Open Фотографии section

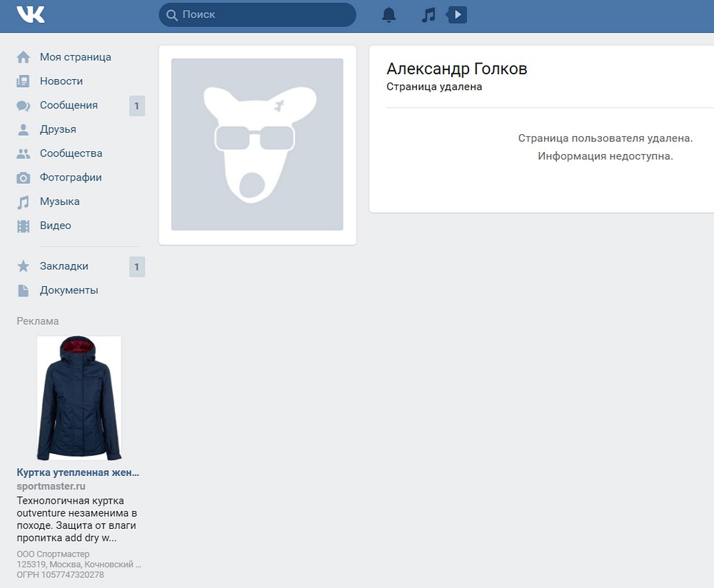click(x=71, y=177)
